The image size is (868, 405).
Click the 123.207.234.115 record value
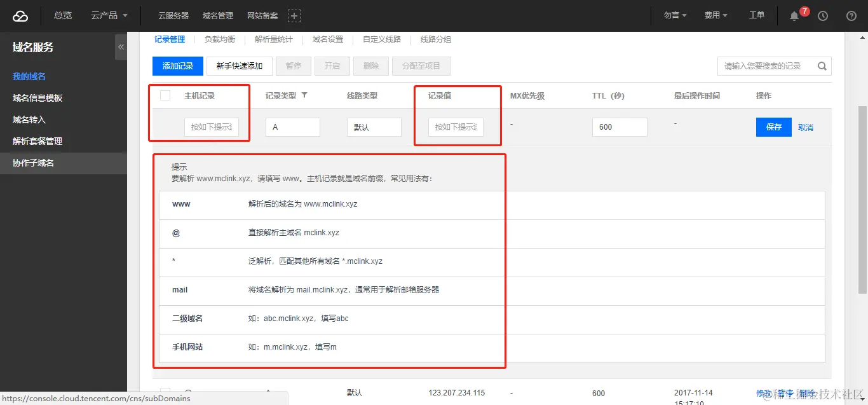(x=457, y=393)
